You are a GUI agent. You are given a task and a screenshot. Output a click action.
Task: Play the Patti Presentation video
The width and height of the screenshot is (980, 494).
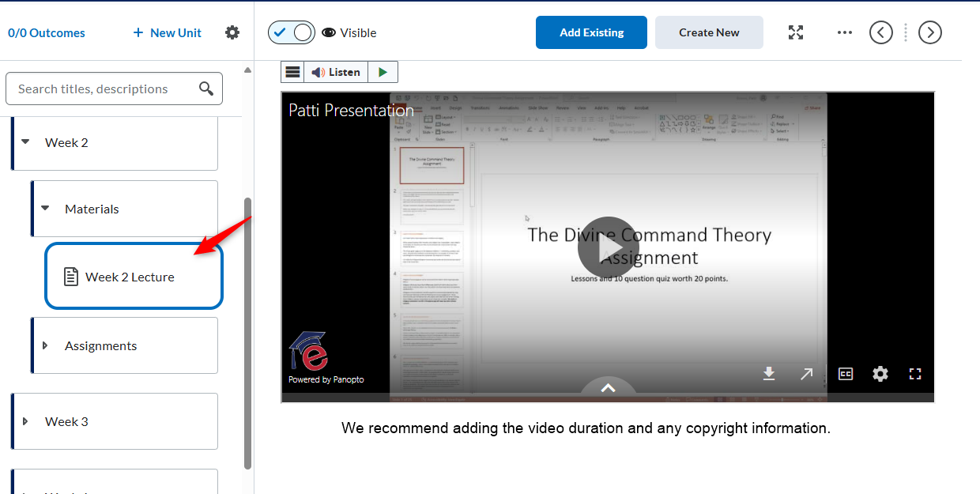pyautogui.click(x=608, y=247)
